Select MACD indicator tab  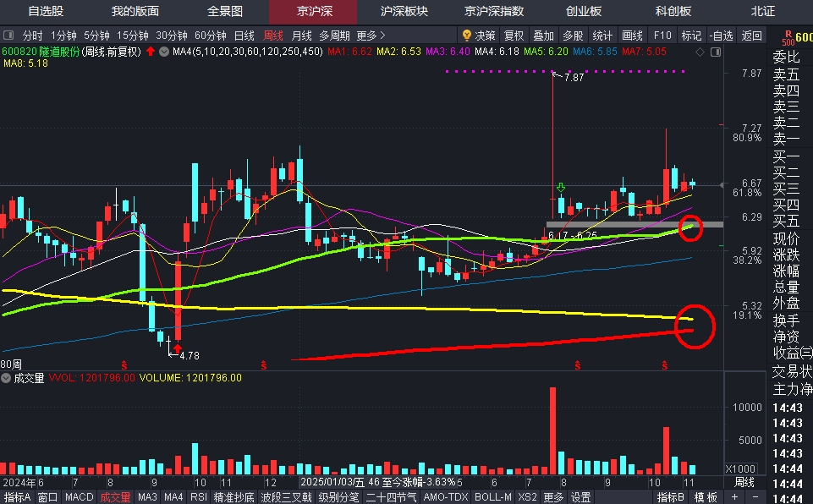(80, 497)
